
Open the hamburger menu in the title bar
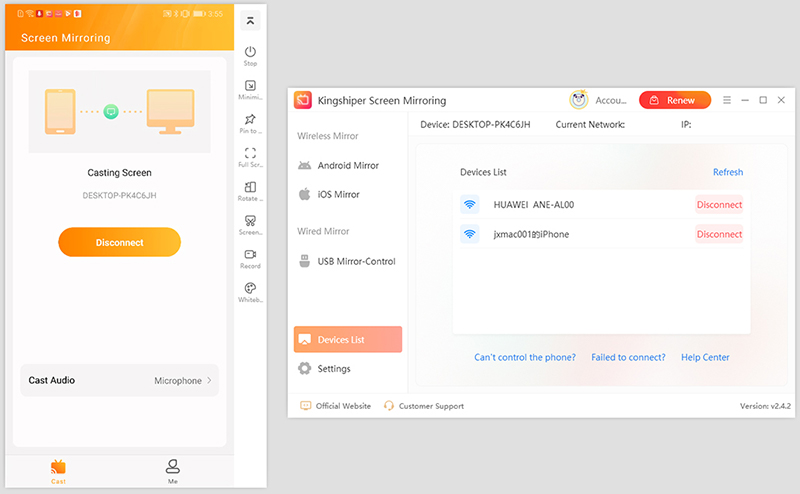coord(727,100)
